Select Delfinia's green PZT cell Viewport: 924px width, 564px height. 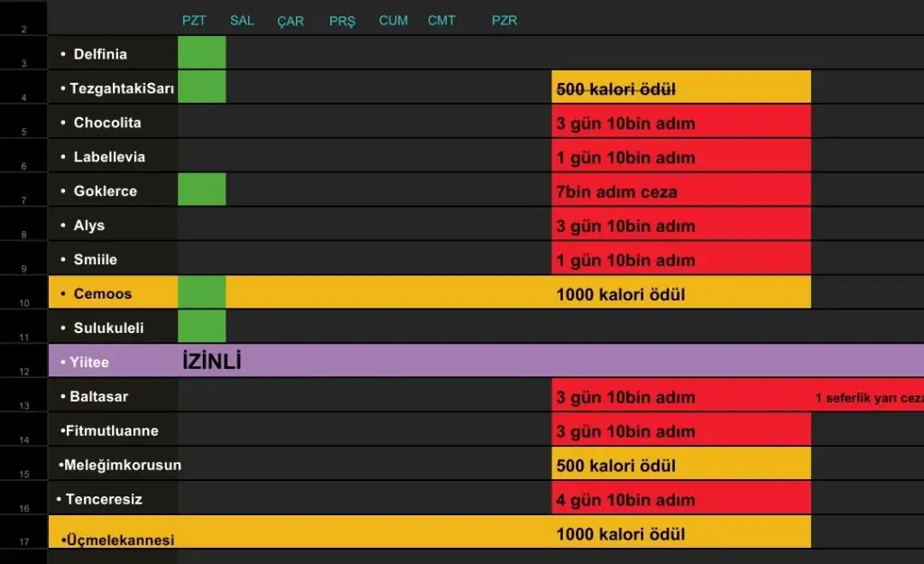tap(201, 53)
